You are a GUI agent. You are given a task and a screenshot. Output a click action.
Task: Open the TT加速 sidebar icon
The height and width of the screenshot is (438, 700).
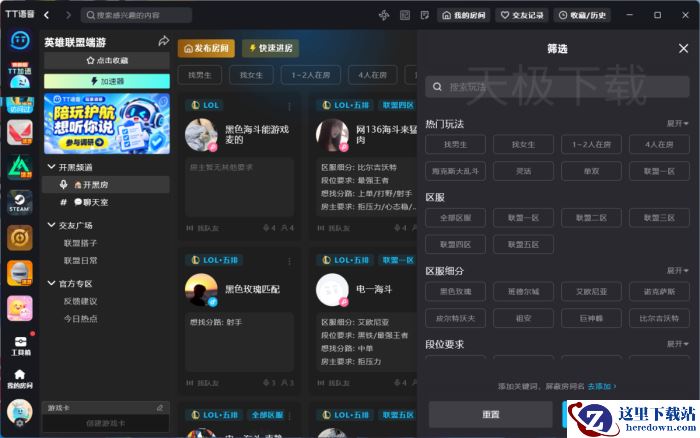coord(20,75)
